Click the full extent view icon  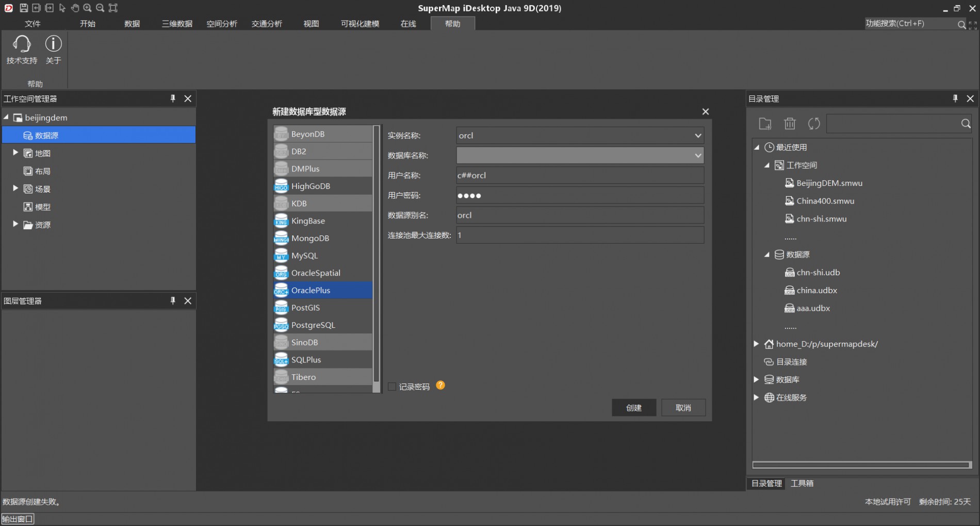(113, 8)
